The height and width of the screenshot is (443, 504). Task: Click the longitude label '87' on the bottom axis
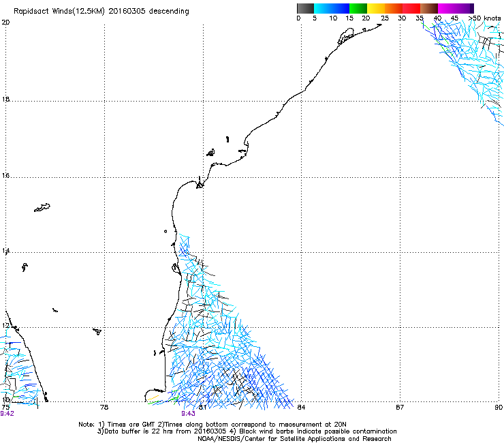[400, 408]
